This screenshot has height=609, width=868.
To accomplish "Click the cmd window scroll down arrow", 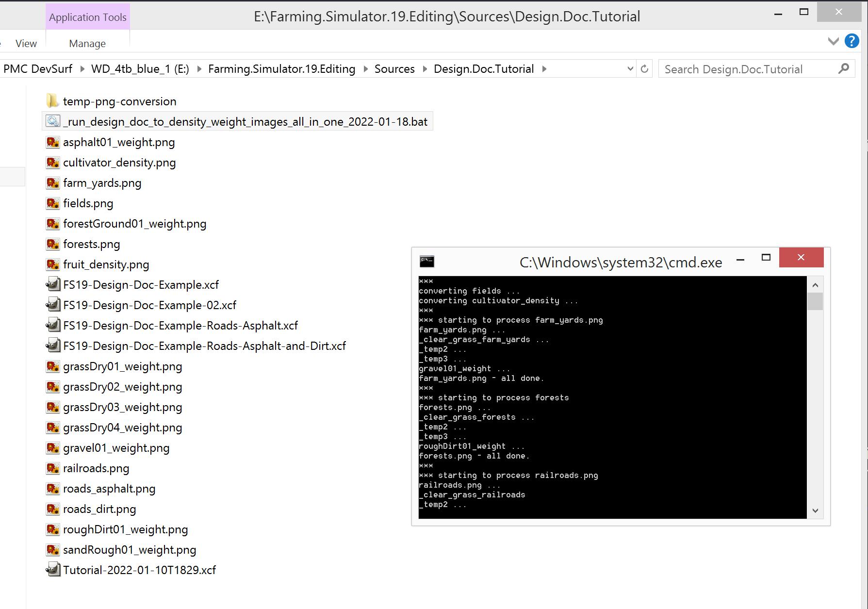I will 815,510.
